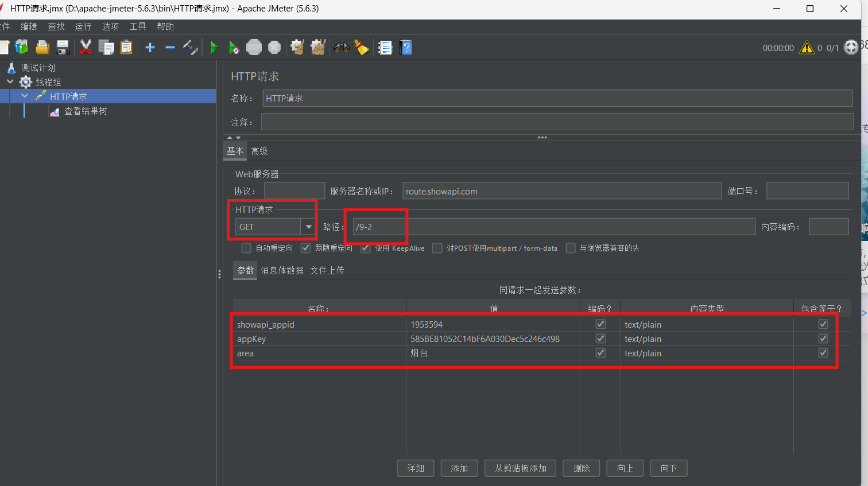
Task: Start the test with green play icon
Action: tap(214, 48)
